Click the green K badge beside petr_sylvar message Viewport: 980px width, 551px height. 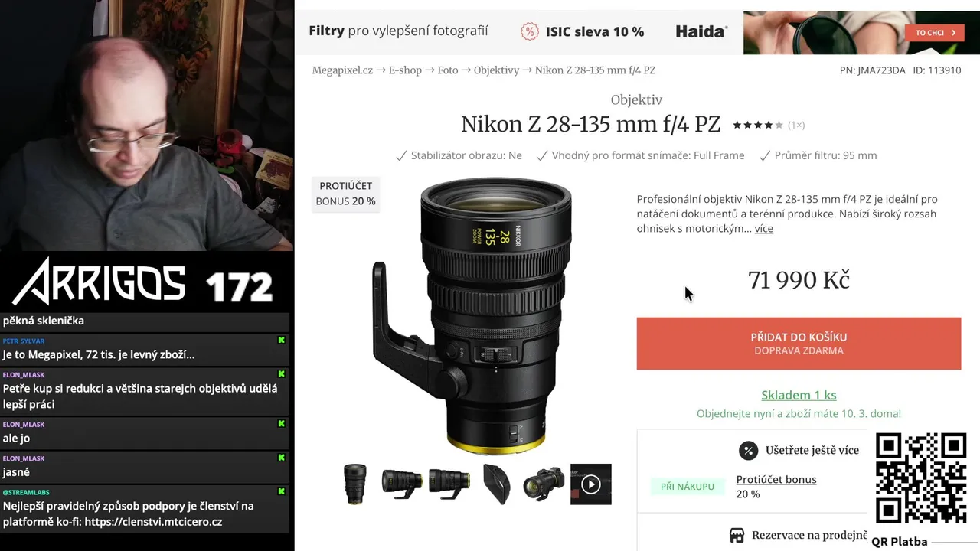pos(281,341)
